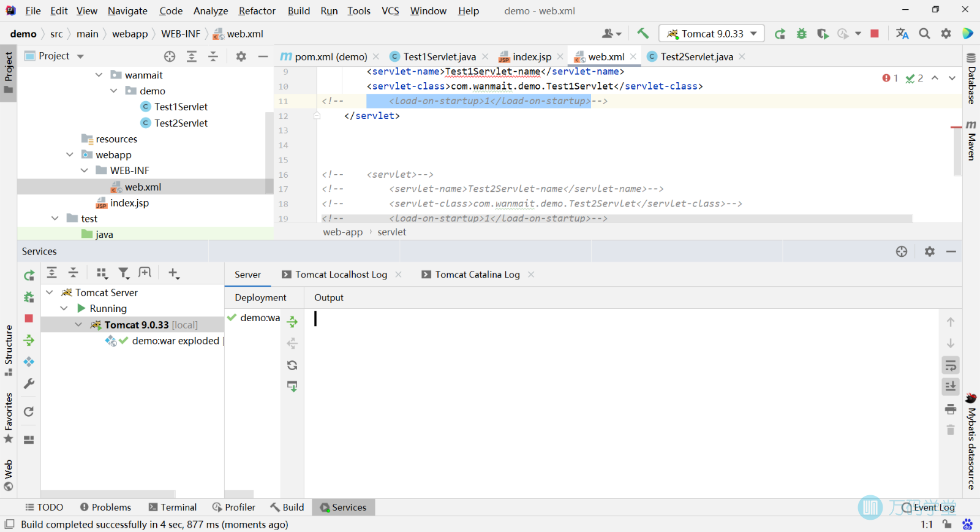
Task: Open Project panel options gear
Action: [241, 56]
